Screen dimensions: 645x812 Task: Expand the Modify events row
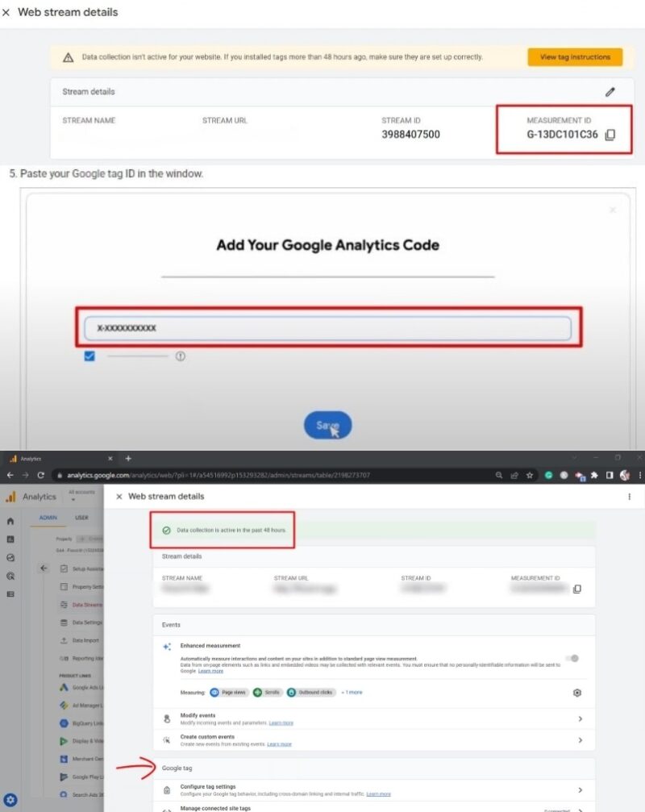coord(374,718)
